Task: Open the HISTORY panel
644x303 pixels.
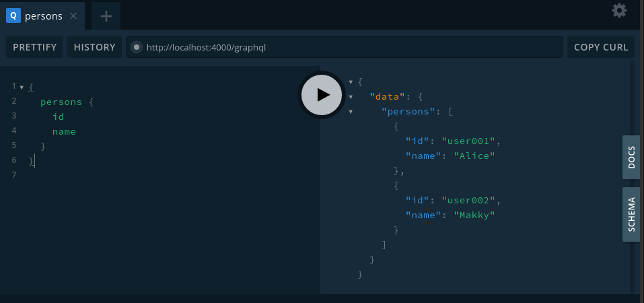Action: pyautogui.click(x=94, y=47)
